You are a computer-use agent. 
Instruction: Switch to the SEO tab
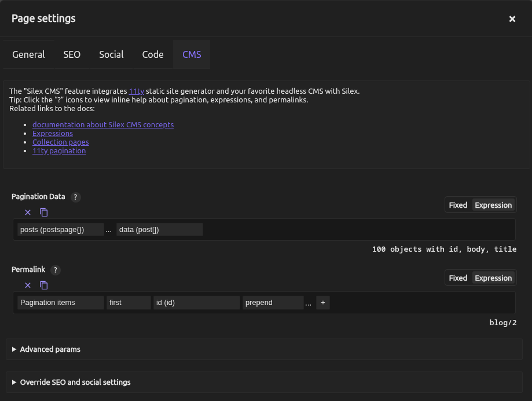pyautogui.click(x=72, y=54)
